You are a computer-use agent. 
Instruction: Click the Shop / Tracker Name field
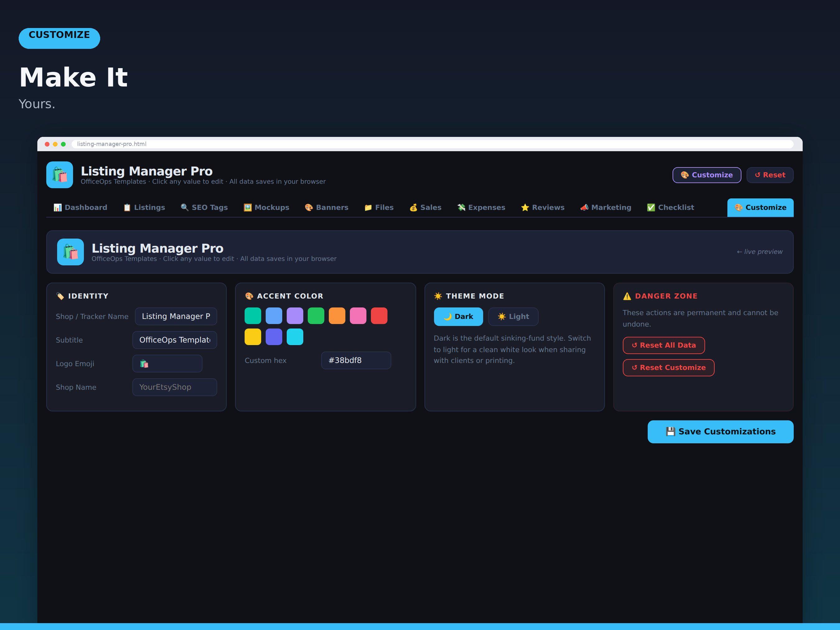pos(176,316)
